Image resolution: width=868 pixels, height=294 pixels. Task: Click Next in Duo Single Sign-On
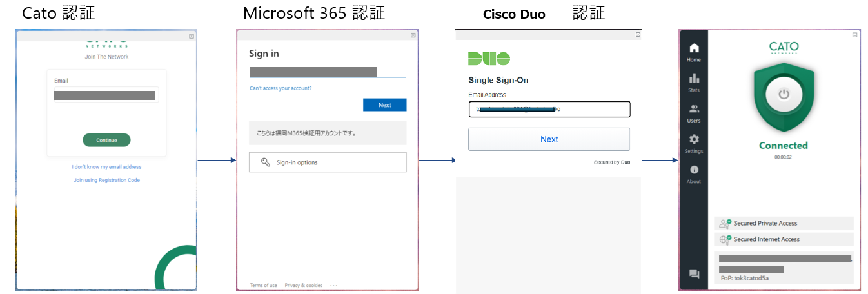(x=549, y=139)
